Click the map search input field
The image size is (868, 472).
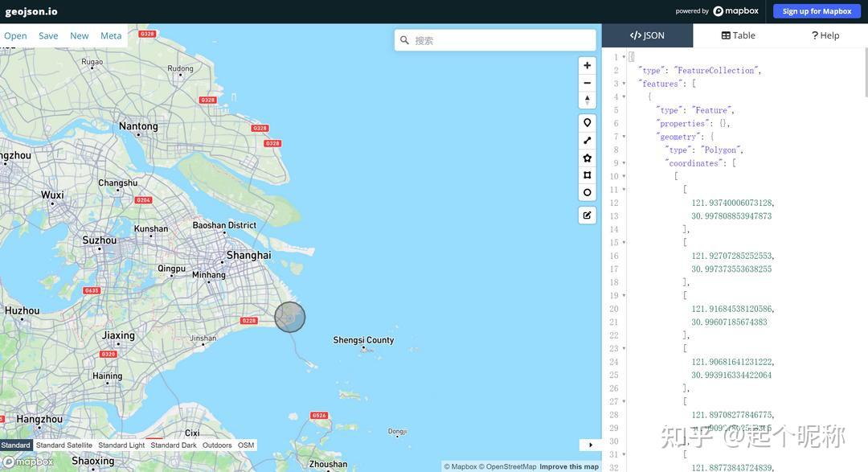click(495, 37)
